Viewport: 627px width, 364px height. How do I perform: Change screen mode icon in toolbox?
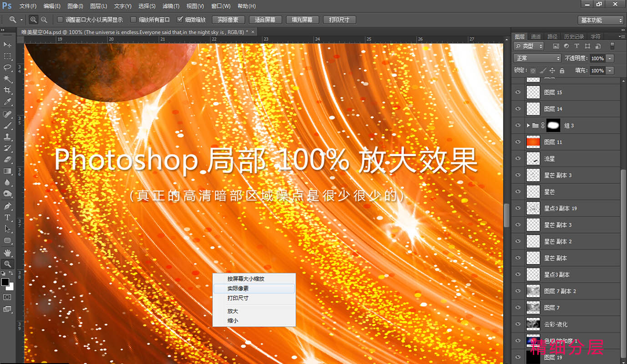click(x=7, y=309)
